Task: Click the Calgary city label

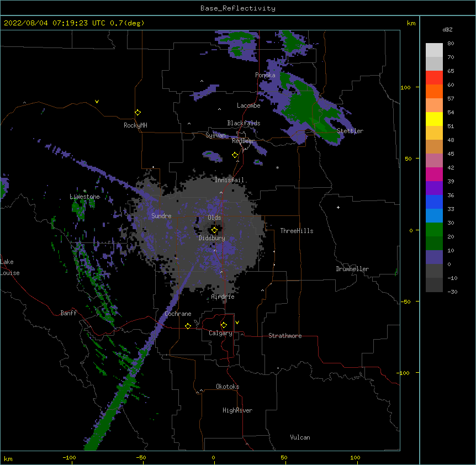Action: 220,333
